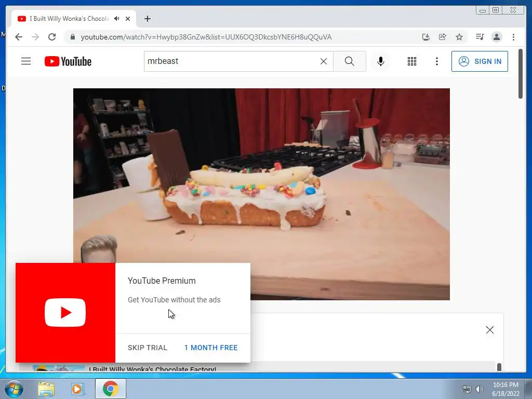Open the system volume control

tap(480, 389)
